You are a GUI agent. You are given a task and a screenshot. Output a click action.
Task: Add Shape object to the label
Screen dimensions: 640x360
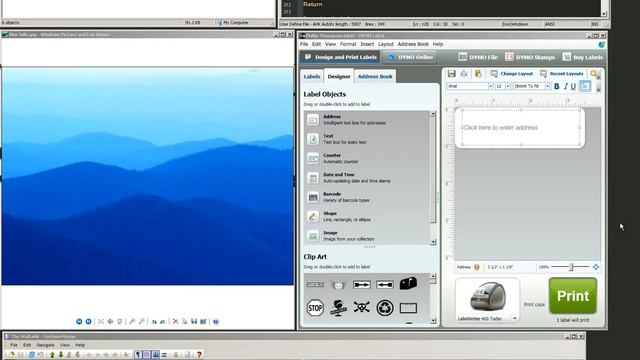pos(367,216)
